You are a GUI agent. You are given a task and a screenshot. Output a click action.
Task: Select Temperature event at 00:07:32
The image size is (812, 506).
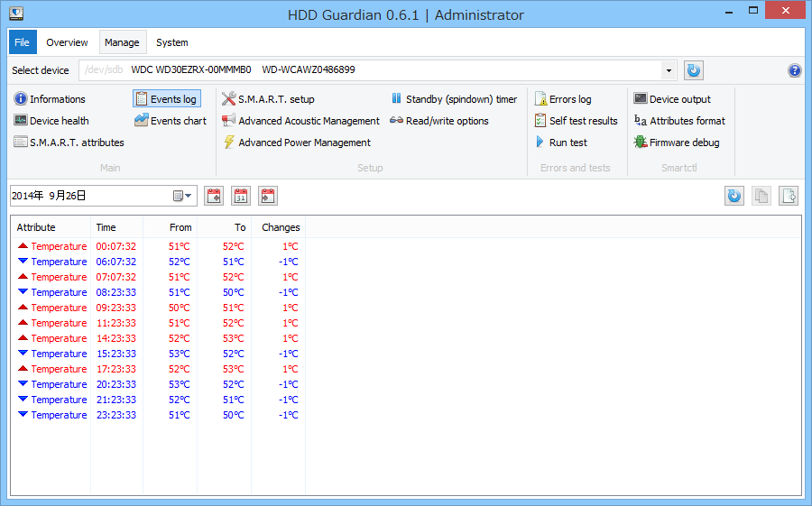158,246
